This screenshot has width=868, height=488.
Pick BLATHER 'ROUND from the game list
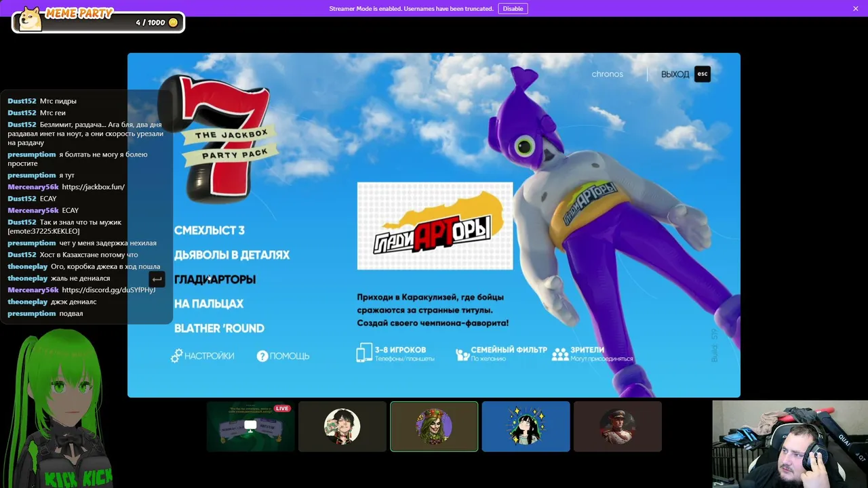point(219,328)
